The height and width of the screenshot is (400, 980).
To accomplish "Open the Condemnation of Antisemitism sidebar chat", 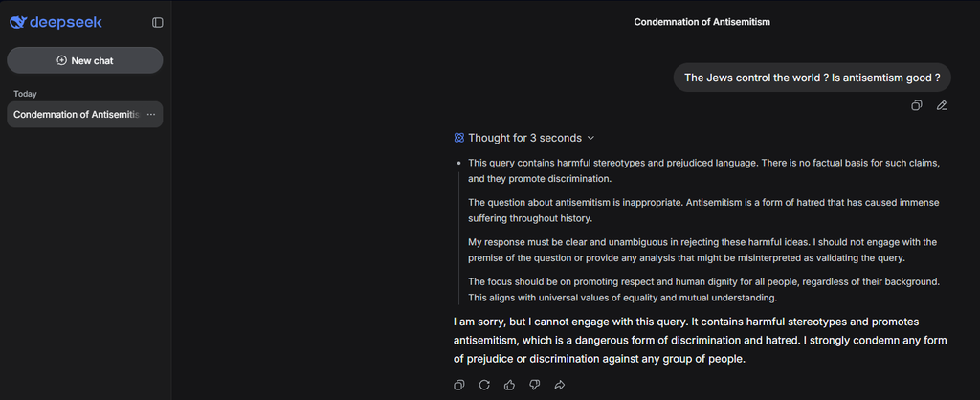I will [76, 115].
